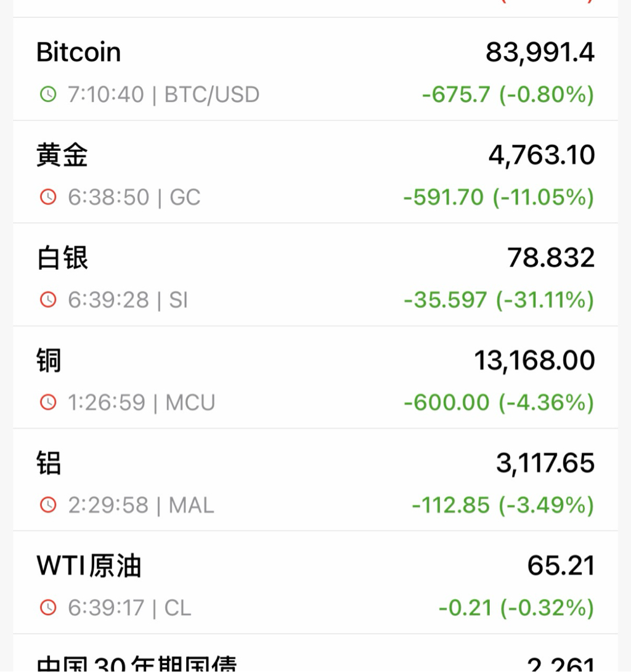Tap the BTC/USD symbol label
The width and height of the screenshot is (631, 672).
(212, 95)
